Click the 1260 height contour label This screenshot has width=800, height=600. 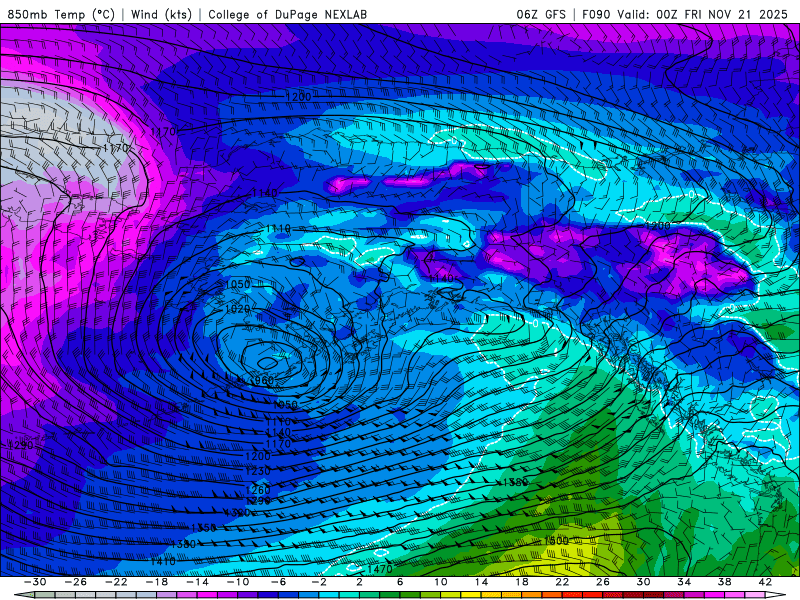click(x=258, y=490)
